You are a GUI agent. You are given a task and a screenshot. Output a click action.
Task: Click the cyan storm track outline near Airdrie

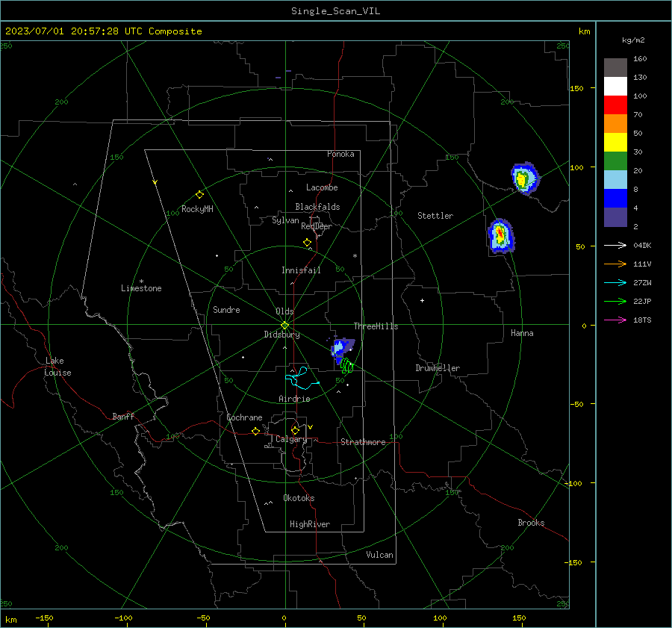click(302, 378)
